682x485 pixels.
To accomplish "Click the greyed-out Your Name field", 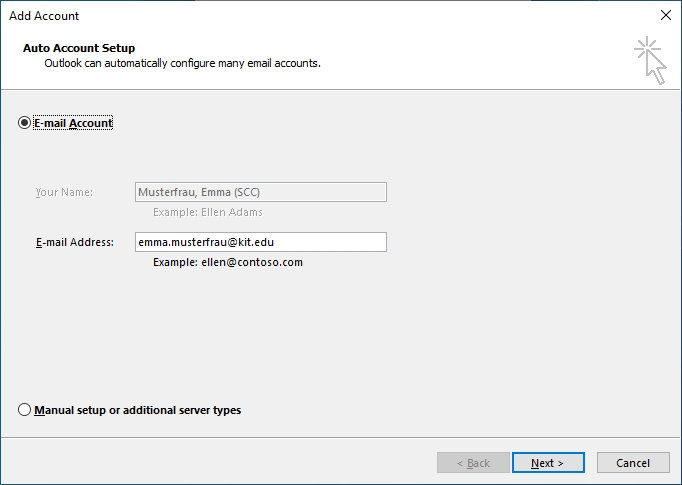I will 260,192.
